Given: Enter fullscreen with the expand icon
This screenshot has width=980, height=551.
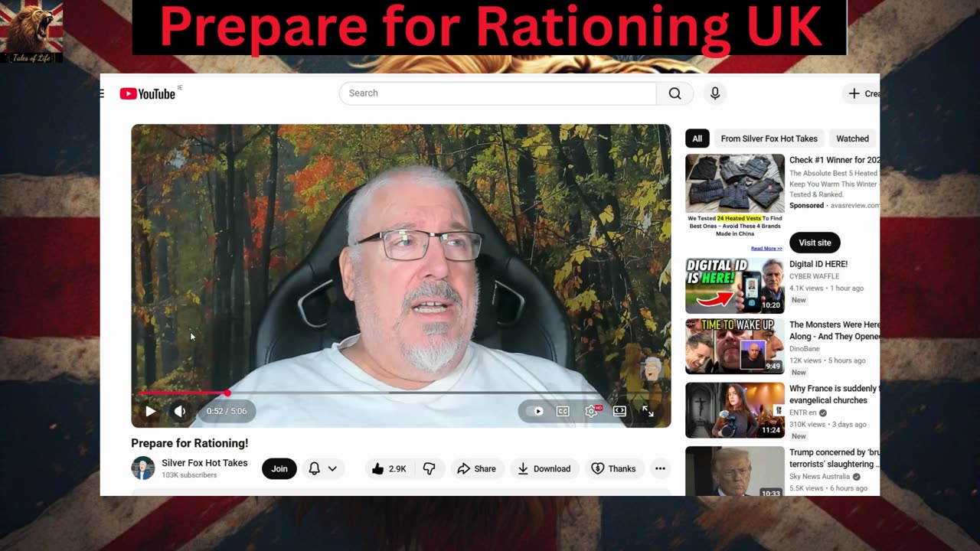Looking at the screenshot, I should 648,411.
